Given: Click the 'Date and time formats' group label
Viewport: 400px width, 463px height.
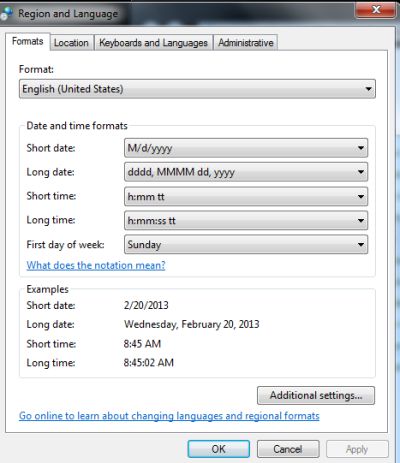Looking at the screenshot, I should (x=77, y=126).
